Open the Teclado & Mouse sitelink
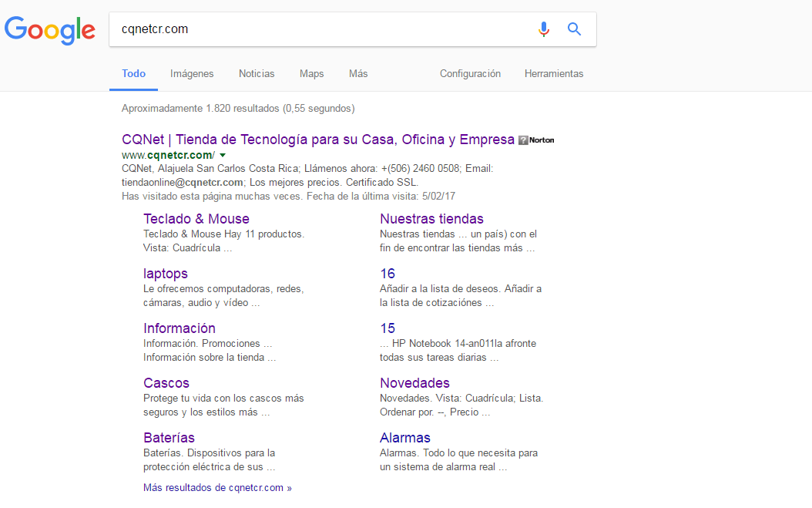The image size is (812, 508). [x=196, y=219]
